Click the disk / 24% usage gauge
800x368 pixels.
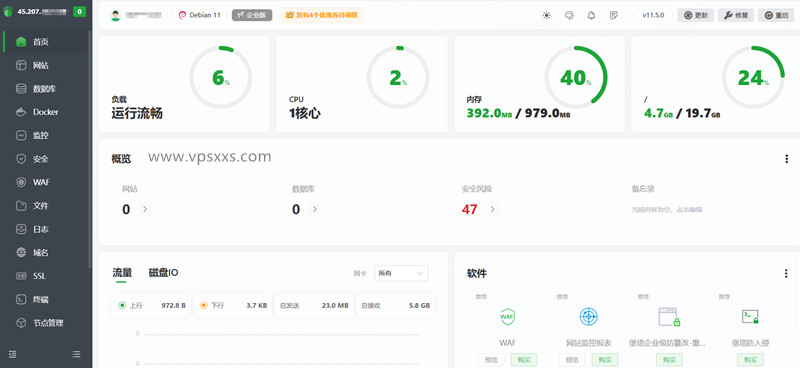pos(753,78)
